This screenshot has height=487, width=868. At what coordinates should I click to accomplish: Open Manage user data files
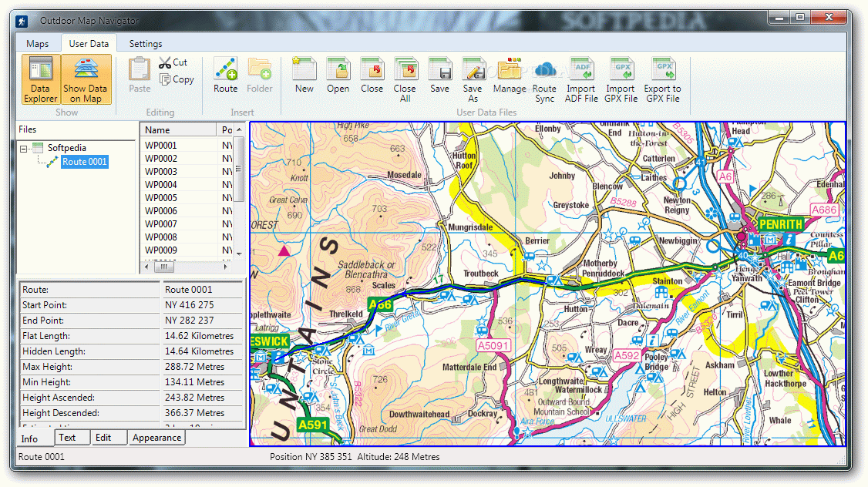[510, 76]
